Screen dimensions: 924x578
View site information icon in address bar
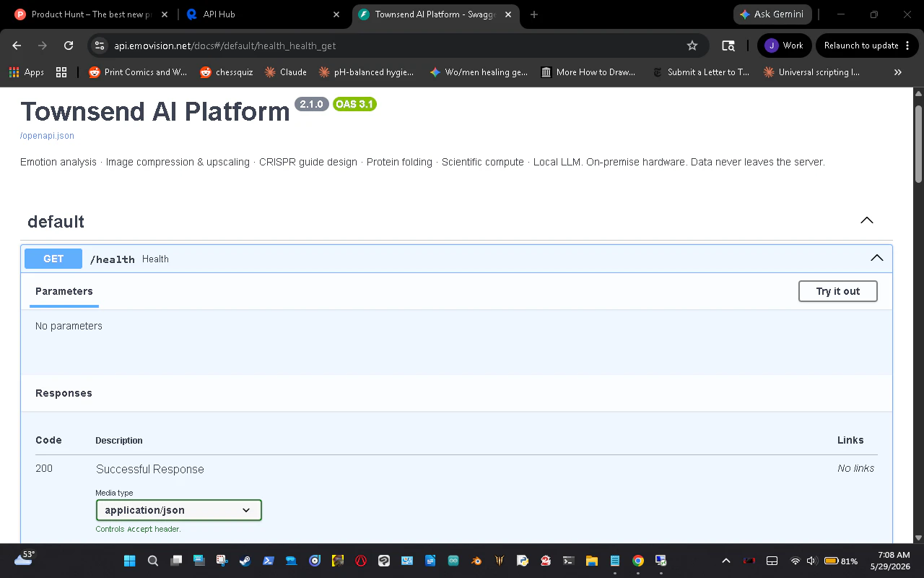click(x=100, y=46)
